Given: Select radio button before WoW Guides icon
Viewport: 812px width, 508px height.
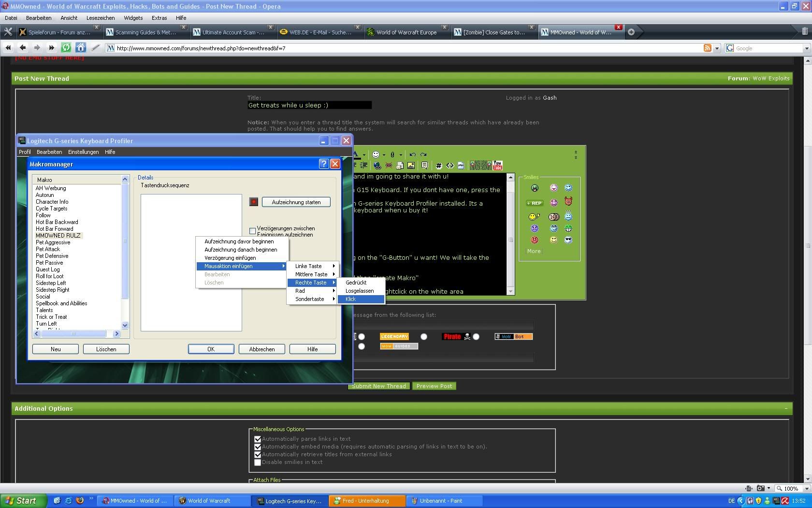Looking at the screenshot, I should coord(362,346).
